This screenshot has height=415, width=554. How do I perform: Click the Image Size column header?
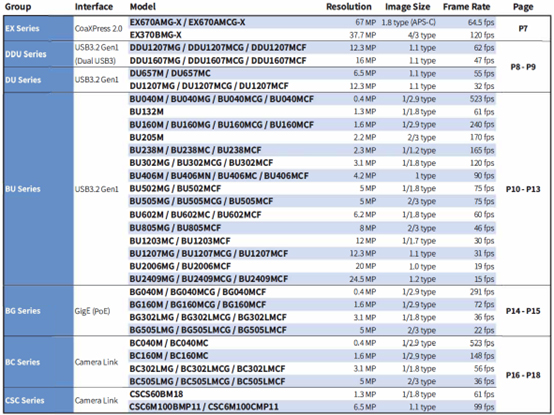click(x=407, y=7)
